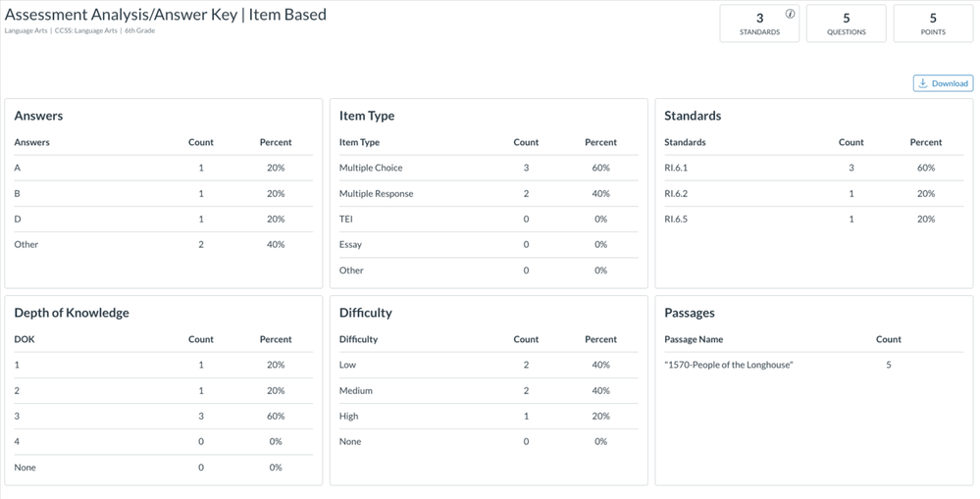Click the Download button
The width and height of the screenshot is (980, 499).
(x=943, y=83)
